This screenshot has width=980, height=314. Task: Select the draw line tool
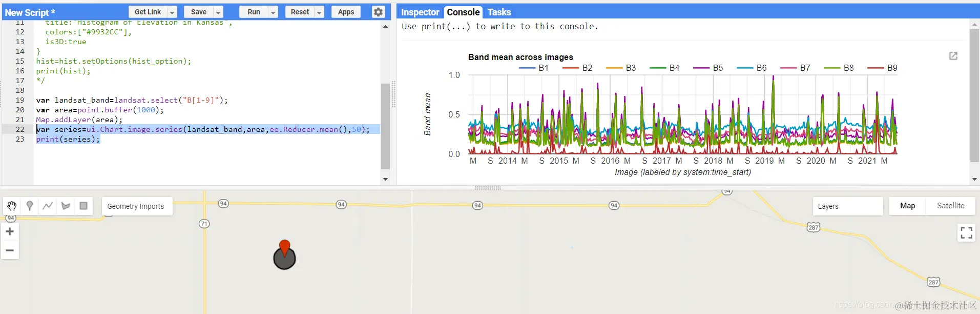point(48,206)
